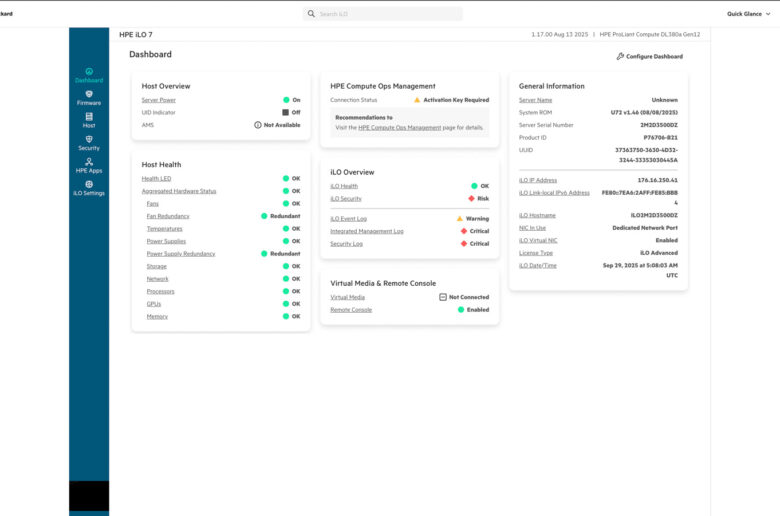The image size is (780, 516).
Task: Click the Virtual Media Not Connected icon
Action: click(x=443, y=297)
